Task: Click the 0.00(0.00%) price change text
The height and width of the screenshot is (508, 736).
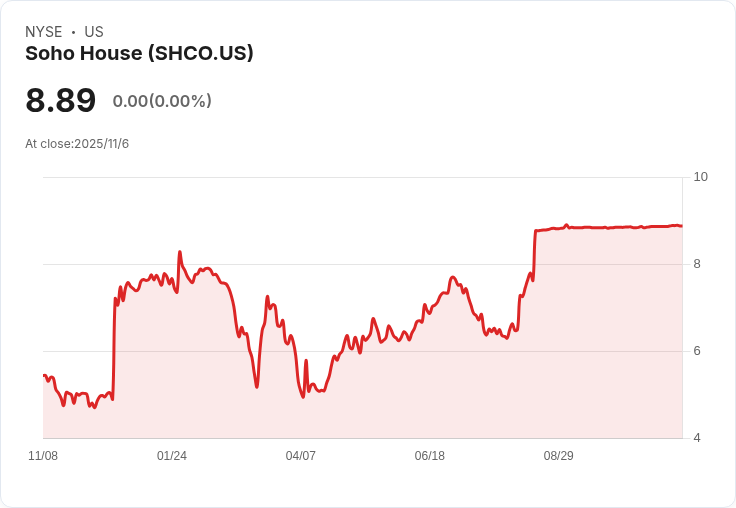Action: 162,101
